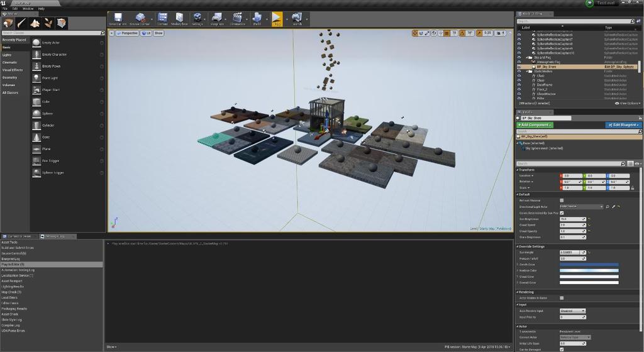Open the Cloud Color swatch
Viewport: 644px width, 352px height.
click(x=589, y=277)
